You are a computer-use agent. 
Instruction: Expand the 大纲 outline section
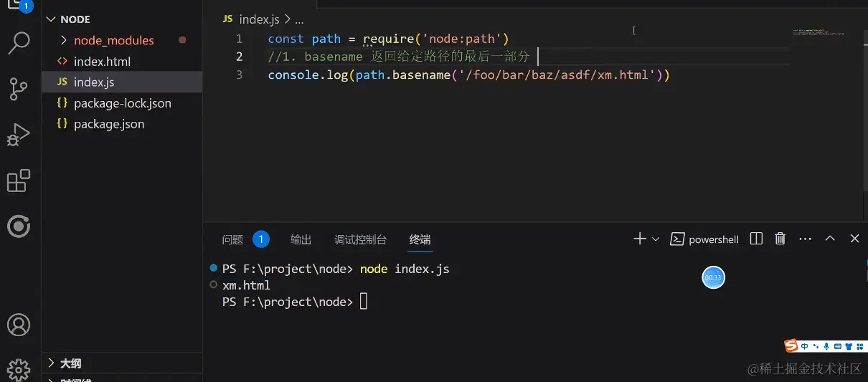point(122,363)
